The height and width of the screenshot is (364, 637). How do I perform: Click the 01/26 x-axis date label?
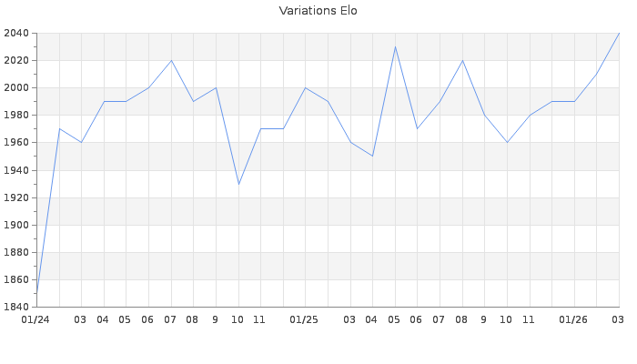(573, 320)
